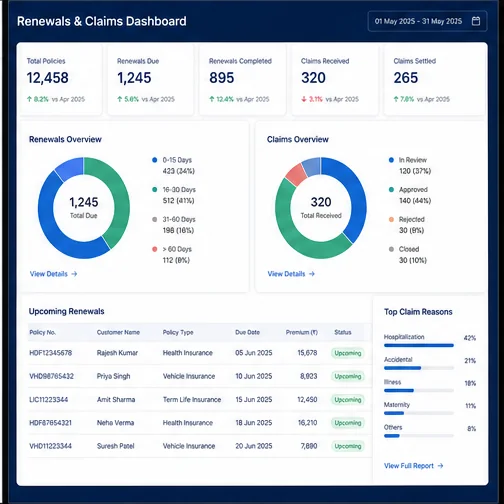This screenshot has width=504, height=504.
Task: Select the Renewals Completed card
Action: pyautogui.click(x=242, y=80)
